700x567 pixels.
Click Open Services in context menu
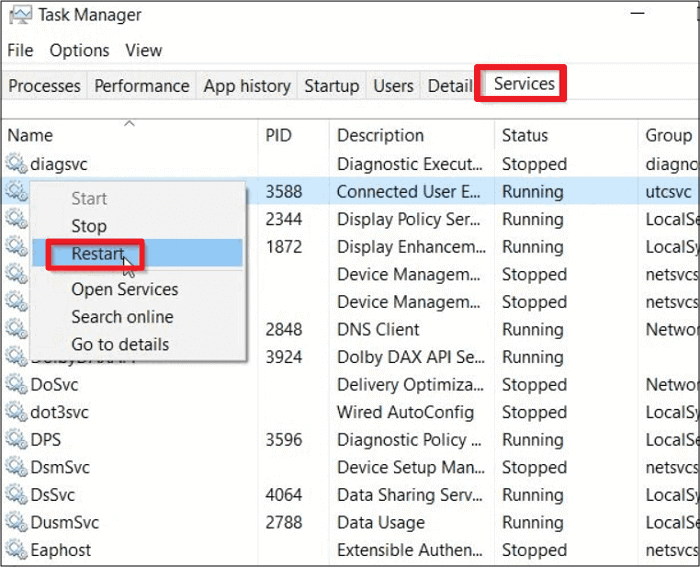tap(124, 289)
